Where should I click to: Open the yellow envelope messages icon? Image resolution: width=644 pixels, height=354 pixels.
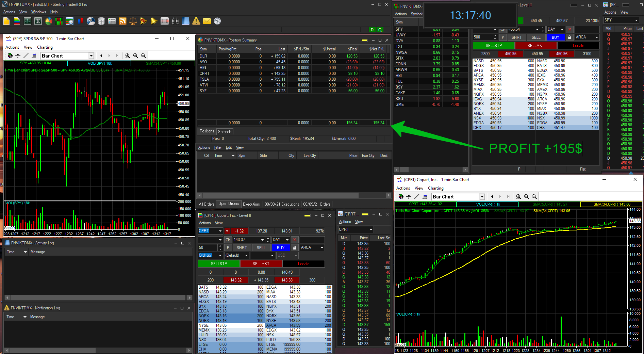tap(207, 21)
